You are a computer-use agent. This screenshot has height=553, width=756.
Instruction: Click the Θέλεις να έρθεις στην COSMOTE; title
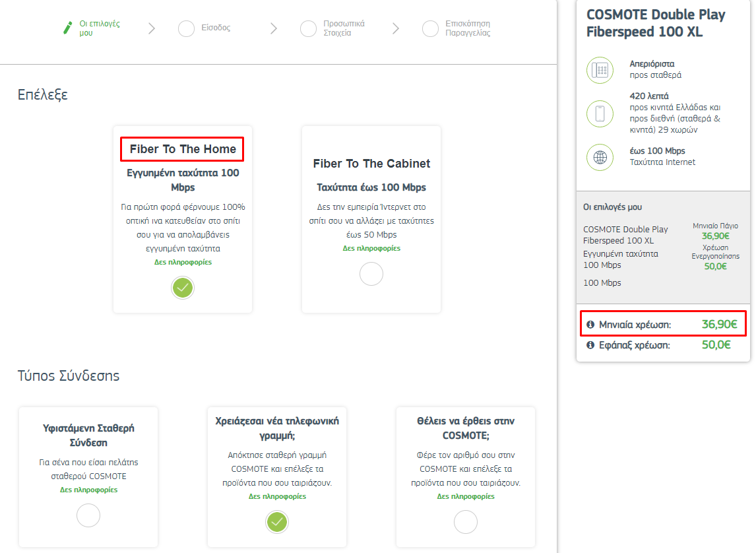pyautogui.click(x=466, y=428)
